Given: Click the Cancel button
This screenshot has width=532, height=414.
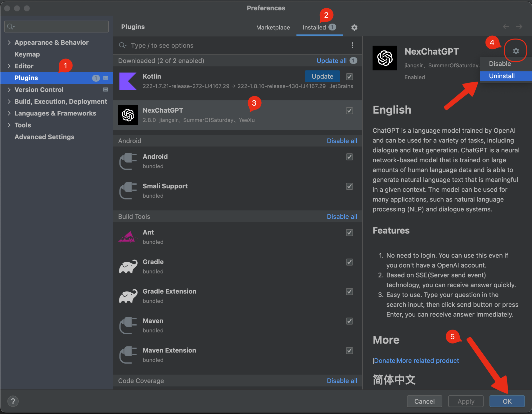Looking at the screenshot, I should coord(424,401).
